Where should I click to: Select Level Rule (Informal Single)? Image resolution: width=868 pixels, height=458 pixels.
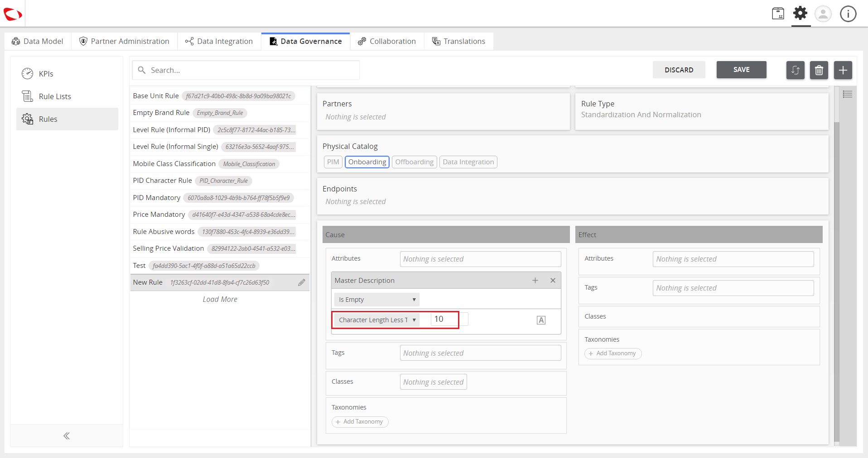point(220,147)
